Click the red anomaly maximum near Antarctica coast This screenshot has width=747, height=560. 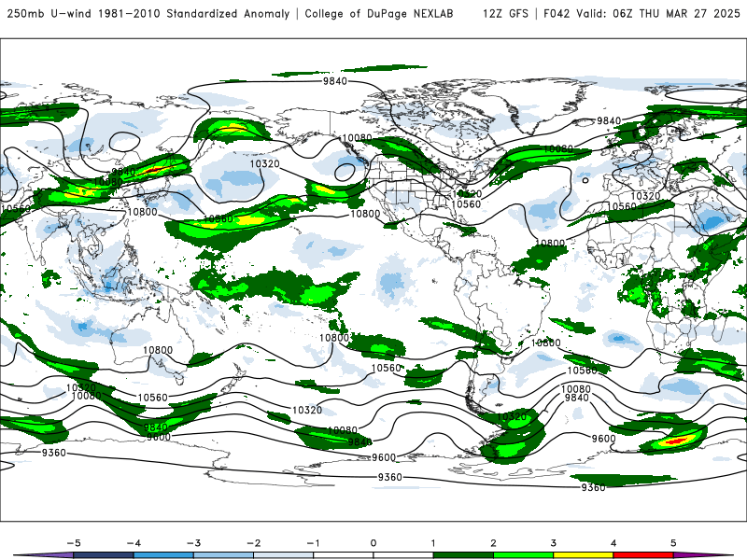point(676,441)
